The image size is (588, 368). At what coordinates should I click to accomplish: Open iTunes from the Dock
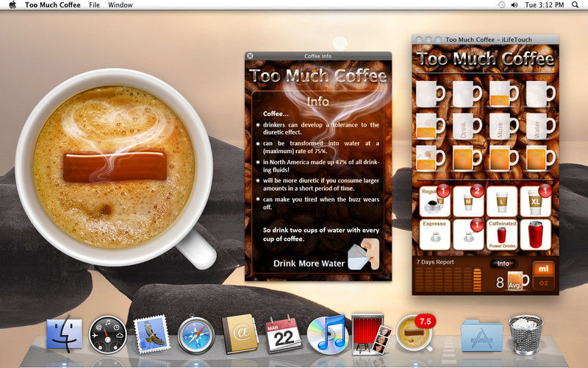point(327,334)
